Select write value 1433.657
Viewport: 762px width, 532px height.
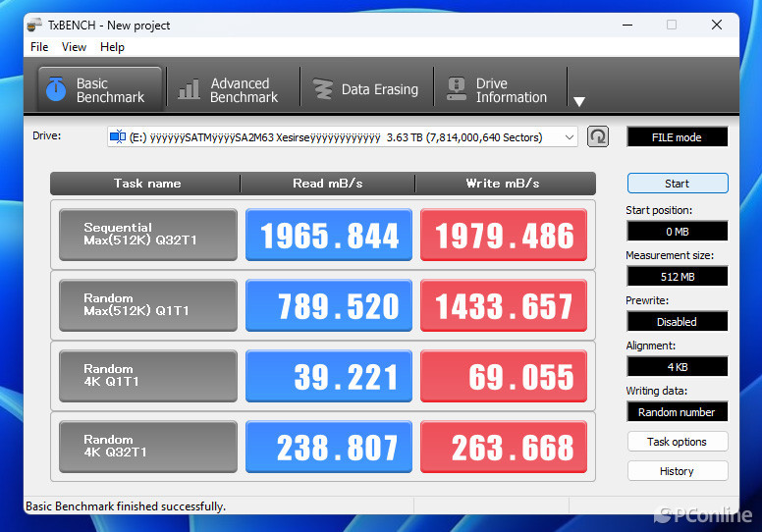[504, 305]
